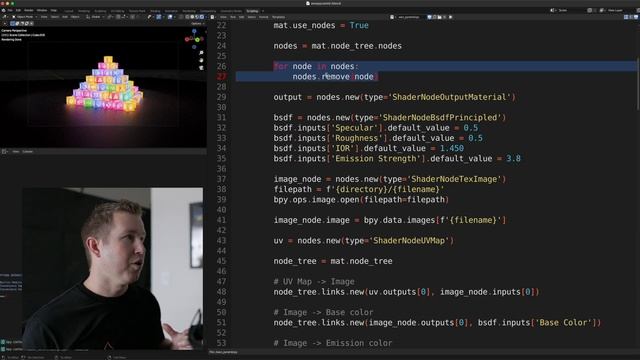This screenshot has width=640, height=360.
Task: Toggle X-ray mode in viewport
Action: [x=181, y=17]
